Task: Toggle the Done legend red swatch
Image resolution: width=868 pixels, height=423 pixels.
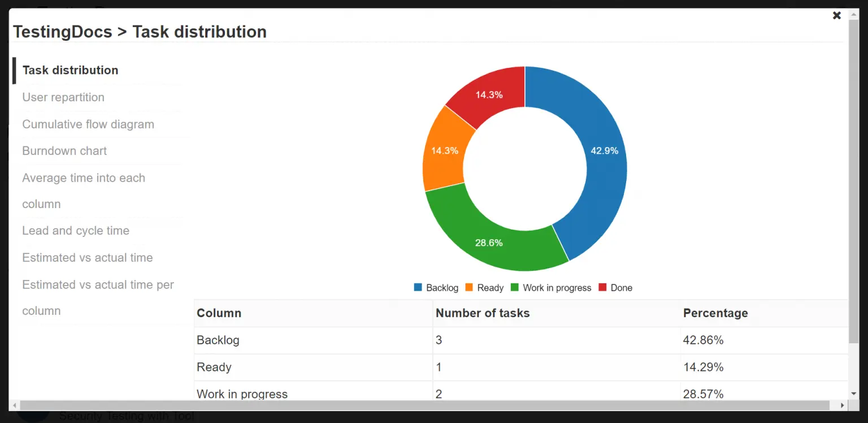Action: pos(602,287)
